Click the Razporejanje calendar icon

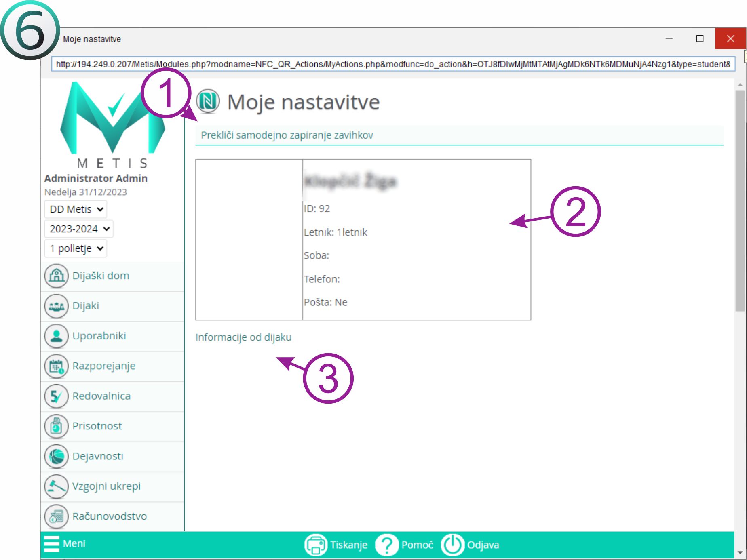pos(56,366)
